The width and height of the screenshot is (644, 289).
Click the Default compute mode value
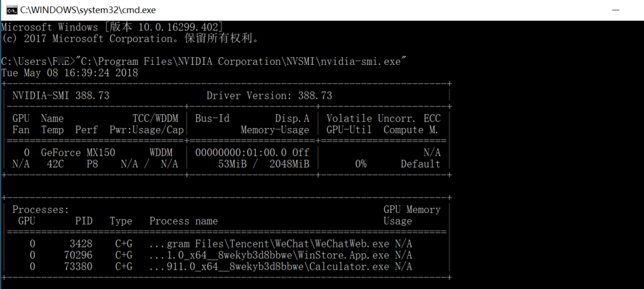tap(420, 164)
